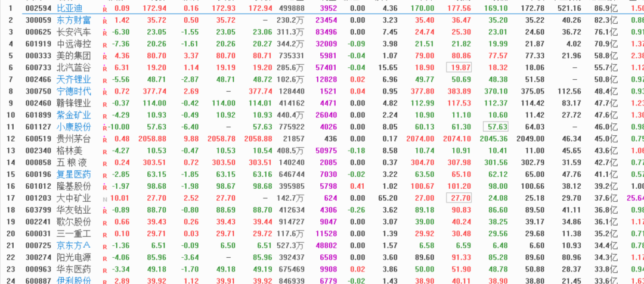Click 比亚迪's volume value 499888
644x284 pixels.
point(292,8)
